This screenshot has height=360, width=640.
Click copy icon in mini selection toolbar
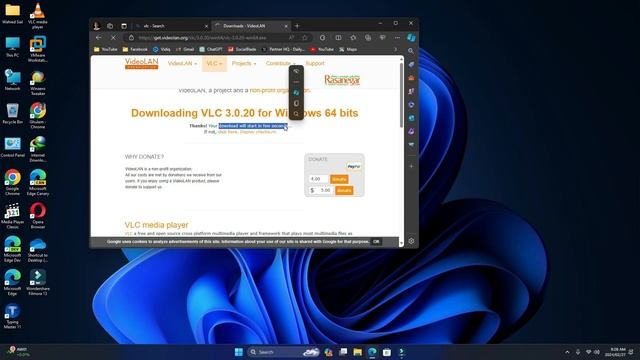tap(296, 103)
